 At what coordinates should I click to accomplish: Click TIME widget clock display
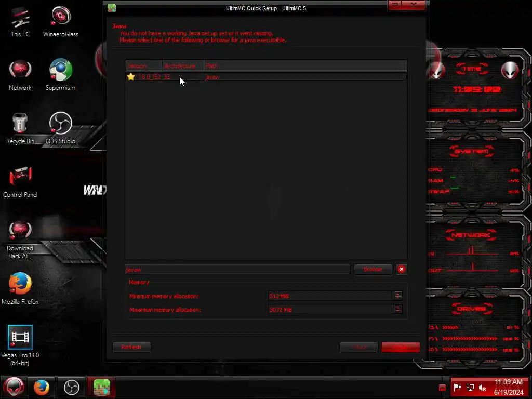[477, 89]
